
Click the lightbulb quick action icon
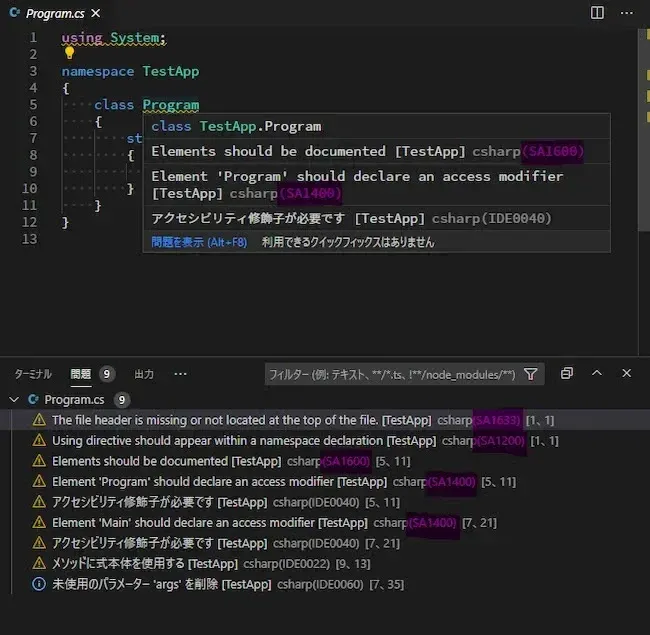[x=69, y=53]
